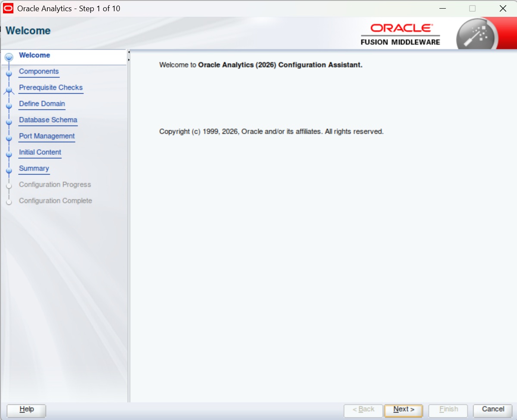Minimize the Oracle Analytics window
This screenshot has width=517, height=420.
[x=442, y=8]
